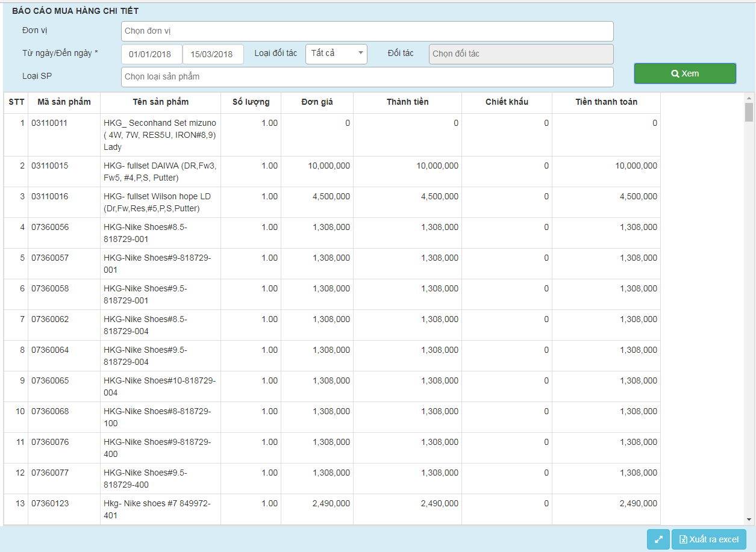Click the Xem search button
The width and height of the screenshot is (756, 552).
(685, 73)
